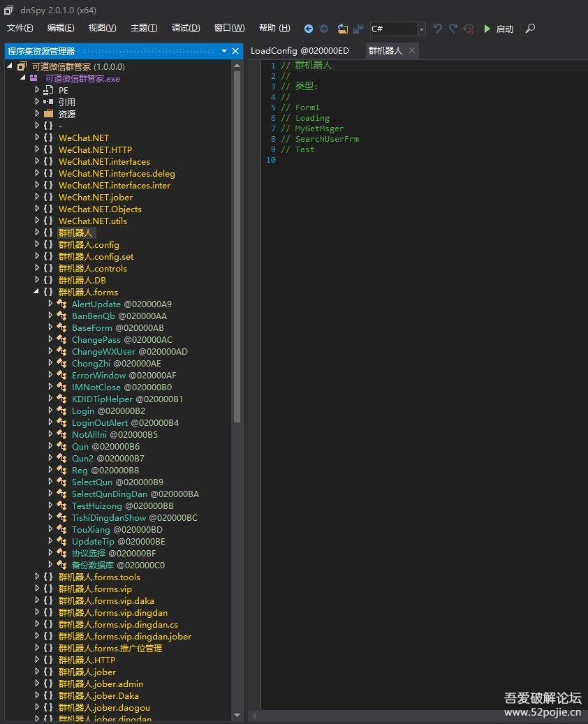Click the class icon beside ErrorWindow
Viewport: 588px width, 724px height.
pyautogui.click(x=61, y=375)
